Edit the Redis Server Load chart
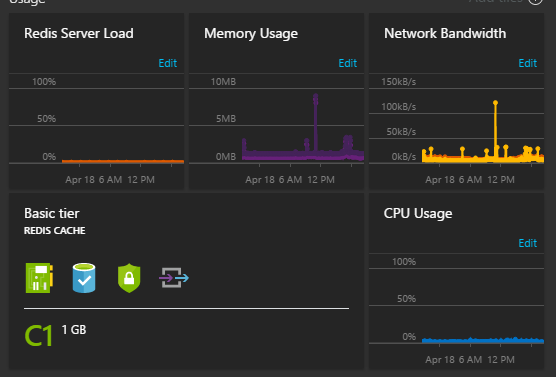The image size is (556, 377). click(167, 63)
